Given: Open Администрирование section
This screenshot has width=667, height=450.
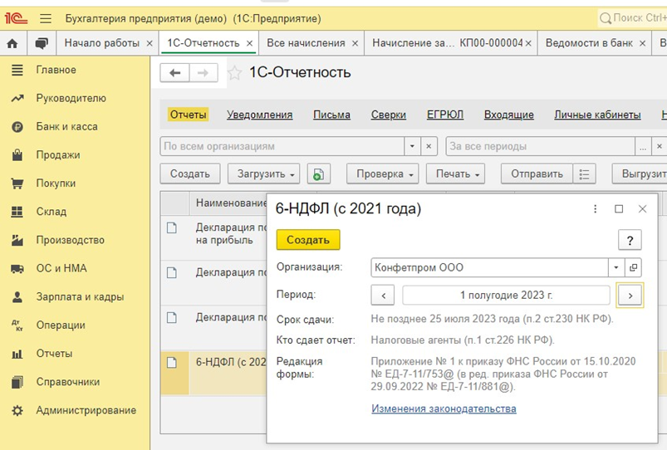Looking at the screenshot, I should (86, 410).
